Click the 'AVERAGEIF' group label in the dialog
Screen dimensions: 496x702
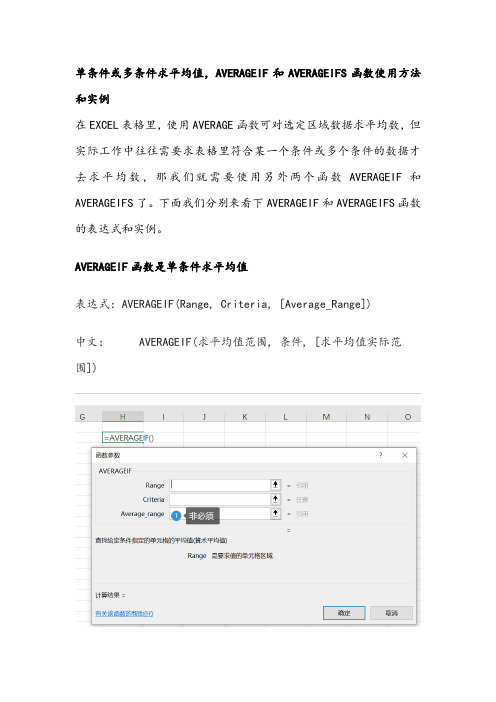click(115, 471)
